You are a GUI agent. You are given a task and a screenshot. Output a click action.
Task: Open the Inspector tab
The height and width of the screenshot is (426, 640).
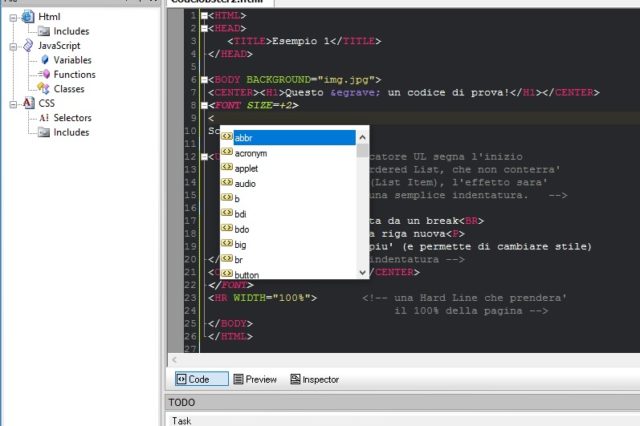(x=314, y=379)
